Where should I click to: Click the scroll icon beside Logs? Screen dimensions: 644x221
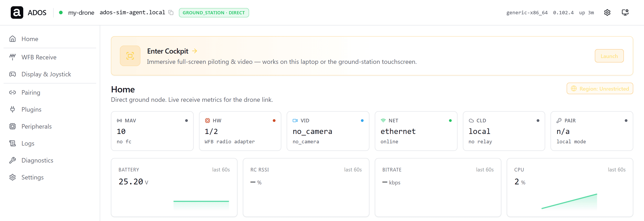tap(13, 143)
